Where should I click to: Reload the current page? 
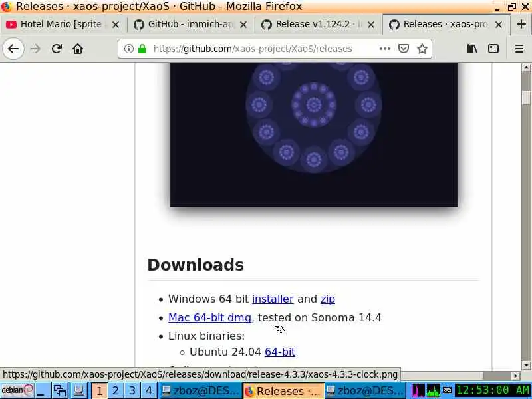pyautogui.click(x=57, y=49)
